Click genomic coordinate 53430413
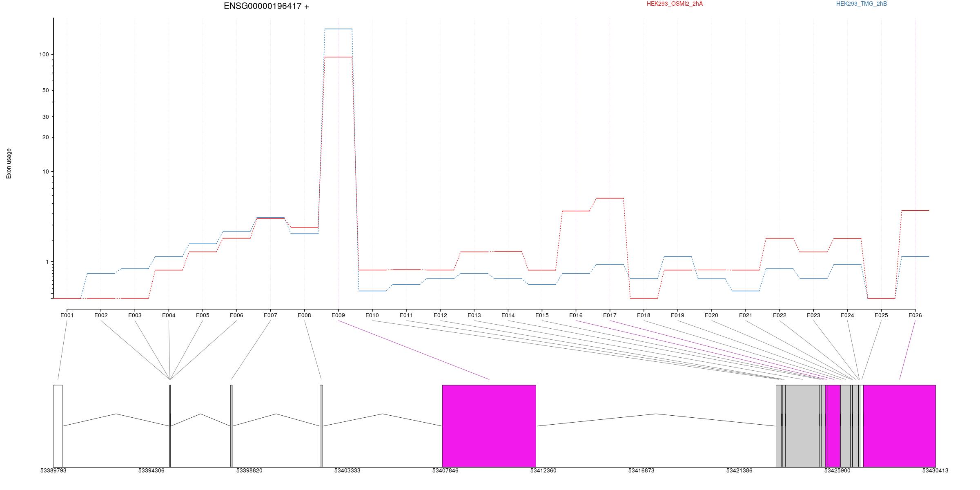 click(935, 470)
